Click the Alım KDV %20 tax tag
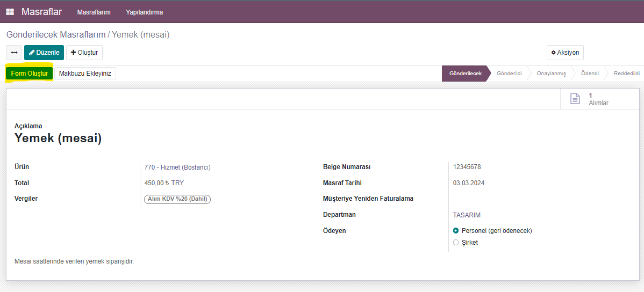644x292 pixels. coord(177,199)
